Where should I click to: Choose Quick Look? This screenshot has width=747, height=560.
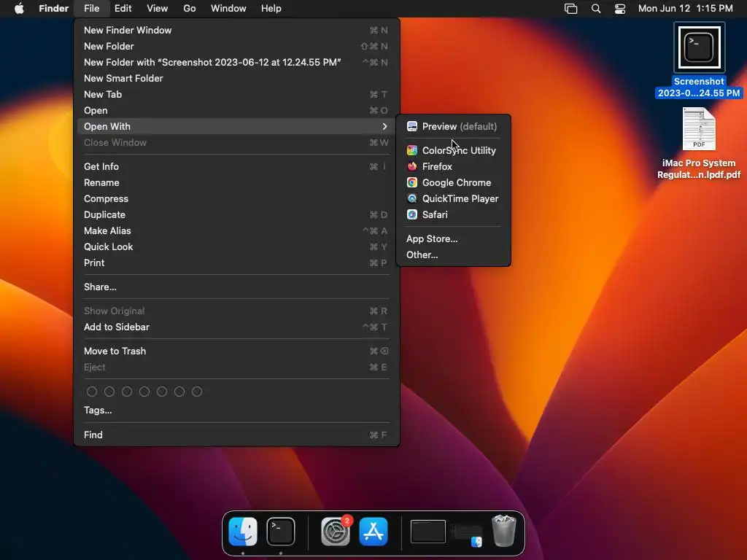pos(236,246)
